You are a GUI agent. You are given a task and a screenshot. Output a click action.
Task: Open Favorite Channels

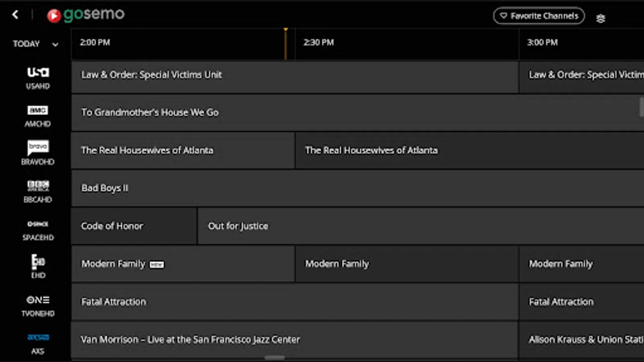tap(539, 16)
